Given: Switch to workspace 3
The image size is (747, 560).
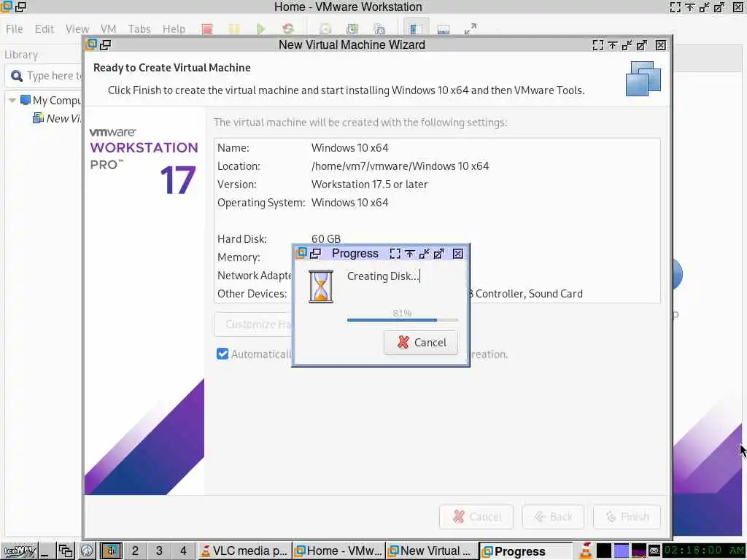Looking at the screenshot, I should (x=159, y=551).
